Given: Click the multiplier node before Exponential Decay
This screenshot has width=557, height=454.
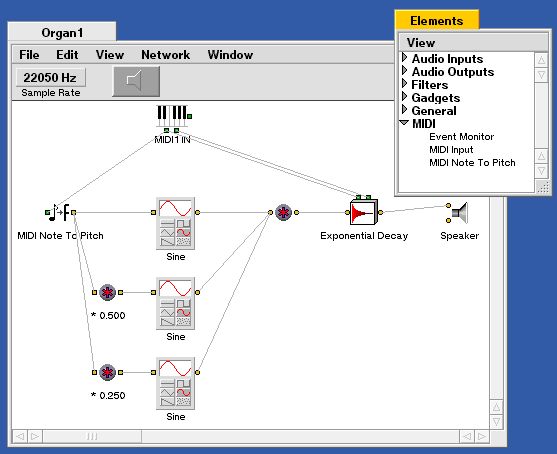Looking at the screenshot, I should 283,212.
